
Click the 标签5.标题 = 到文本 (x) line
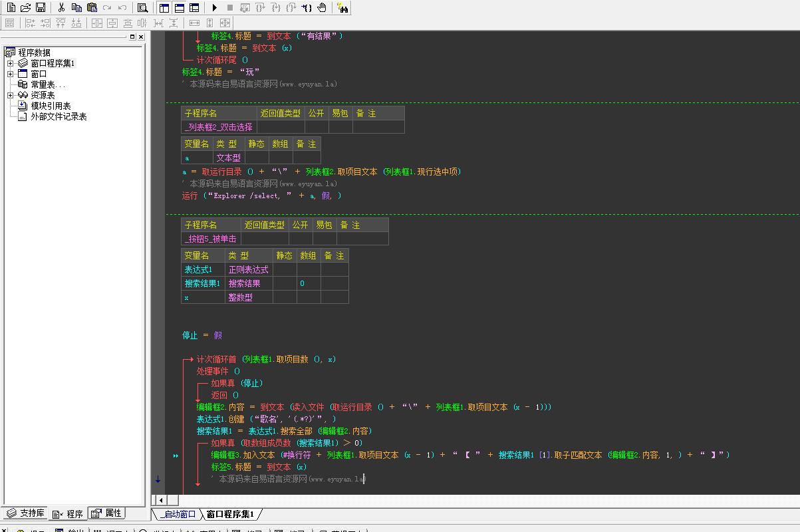pos(259,467)
